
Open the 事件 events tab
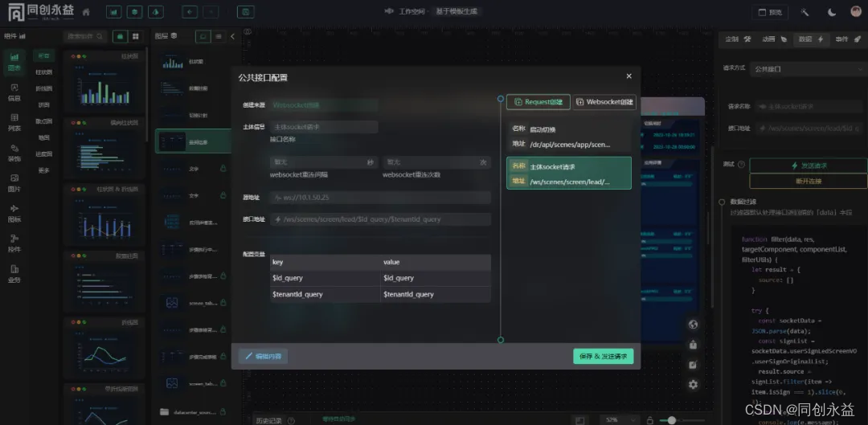[847, 39]
